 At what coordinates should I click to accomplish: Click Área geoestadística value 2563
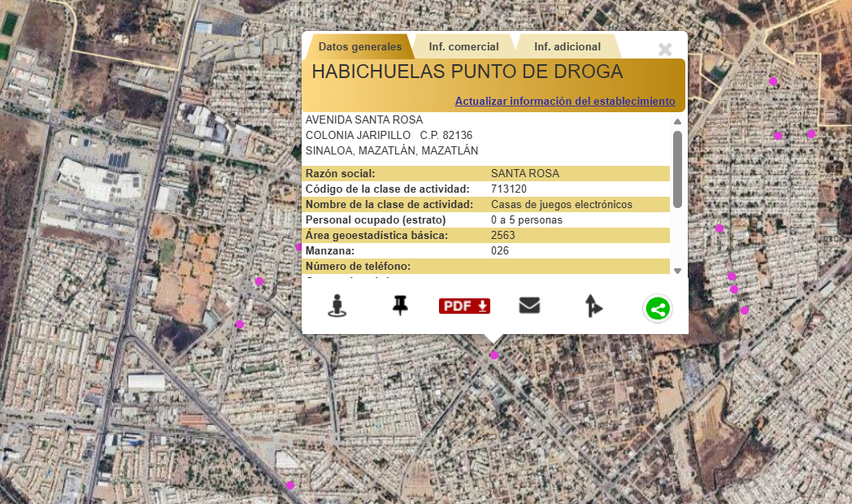coord(502,235)
